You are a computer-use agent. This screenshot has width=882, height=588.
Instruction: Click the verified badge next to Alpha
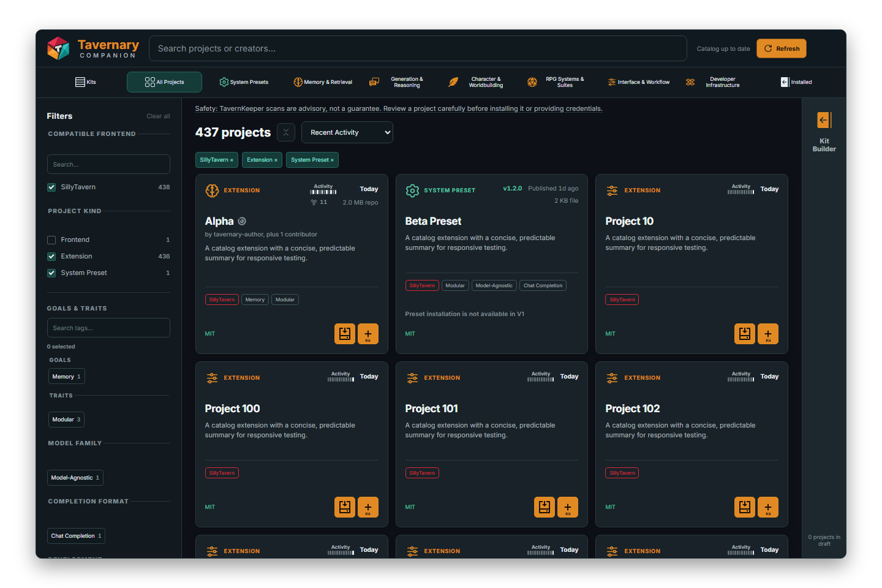242,221
